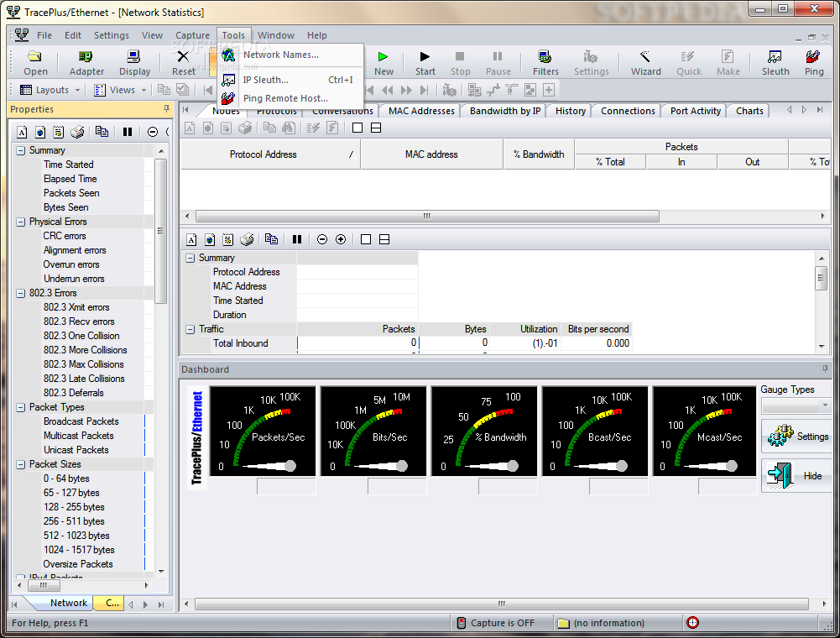Screen dimensions: 840x638
Task: Sort by the MAC address column header
Action: point(432,154)
